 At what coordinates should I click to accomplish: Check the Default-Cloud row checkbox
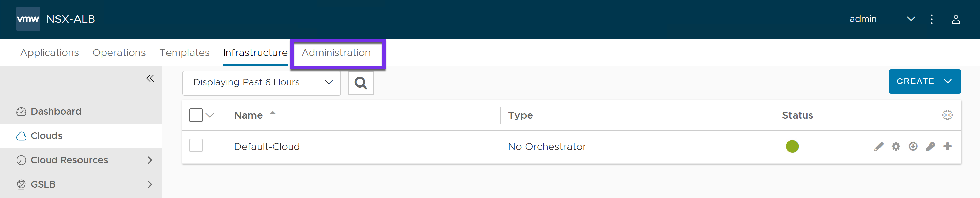196,146
